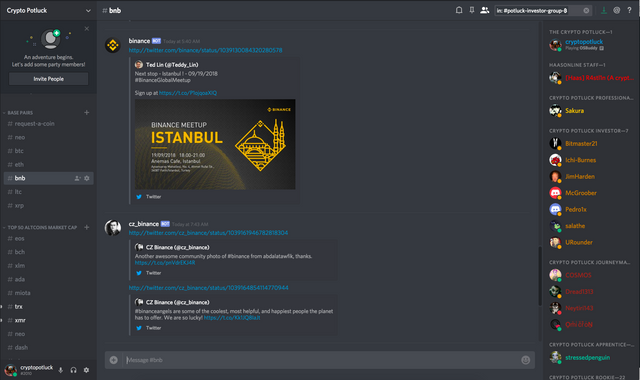Deafen with headphones icon
Screen dimensions: 640x380
pyautogui.click(x=73, y=370)
